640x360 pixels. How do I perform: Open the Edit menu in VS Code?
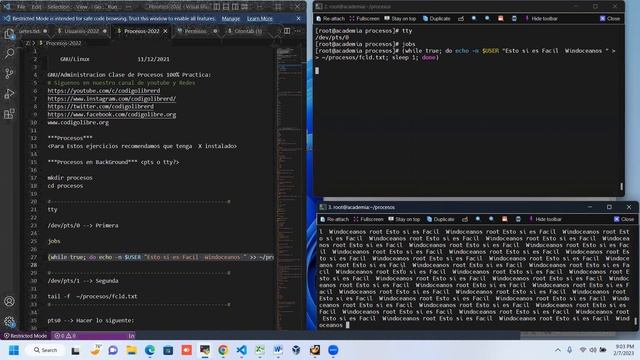(x=36, y=7)
